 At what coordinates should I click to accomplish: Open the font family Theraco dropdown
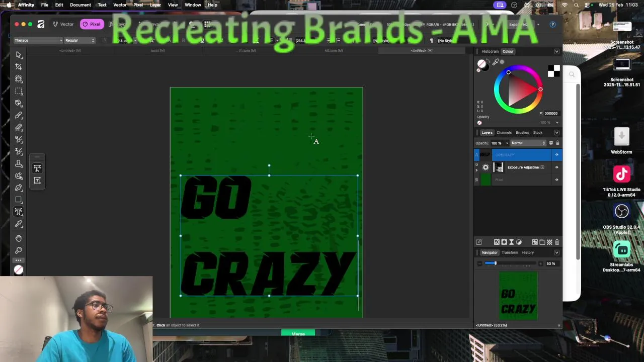(38, 40)
